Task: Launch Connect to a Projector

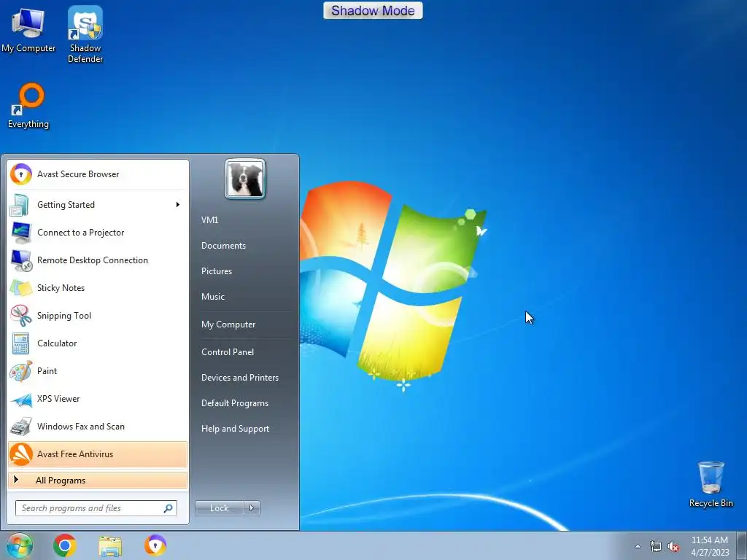Action: pos(98,233)
